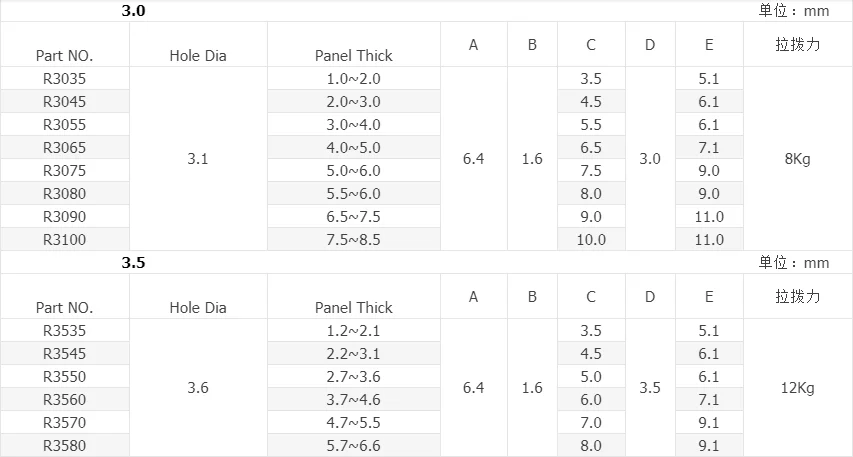Select the 8Kg pull force cell

798,159
